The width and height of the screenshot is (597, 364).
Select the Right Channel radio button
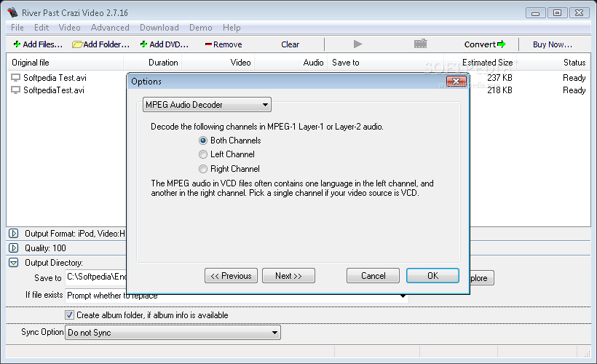click(x=203, y=169)
